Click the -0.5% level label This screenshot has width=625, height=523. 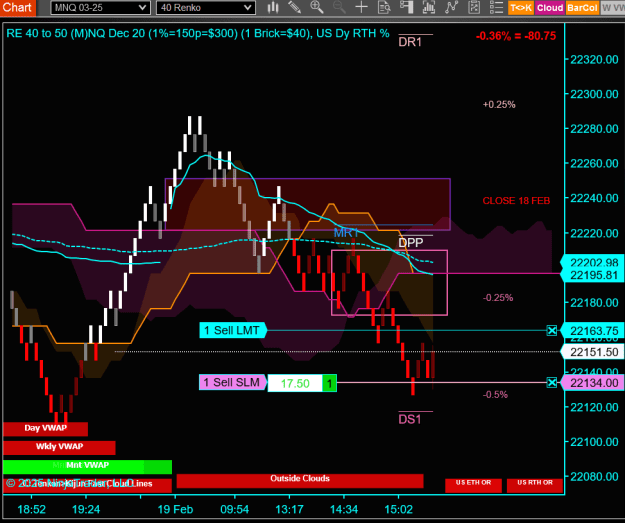pyautogui.click(x=495, y=395)
